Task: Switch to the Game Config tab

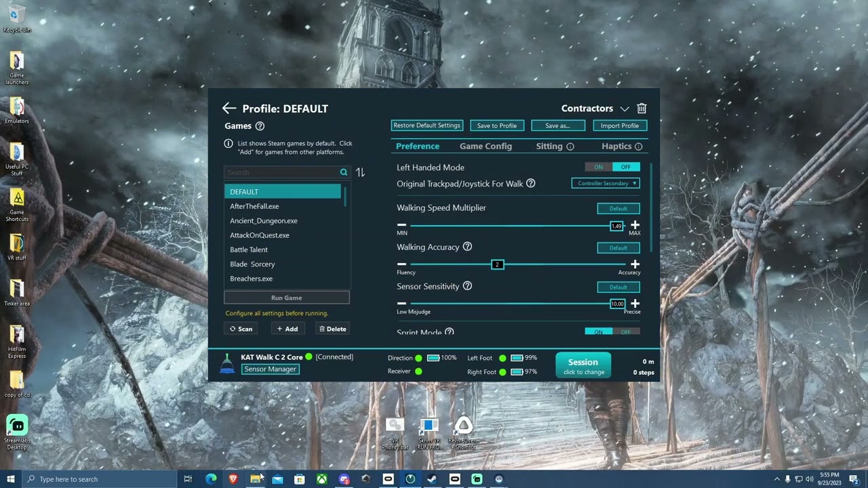Action: [486, 146]
